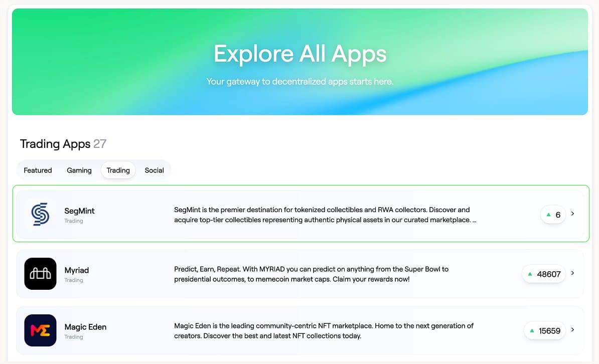This screenshot has width=599, height=364.
Task: Select the Trading tab
Action: 118,170
